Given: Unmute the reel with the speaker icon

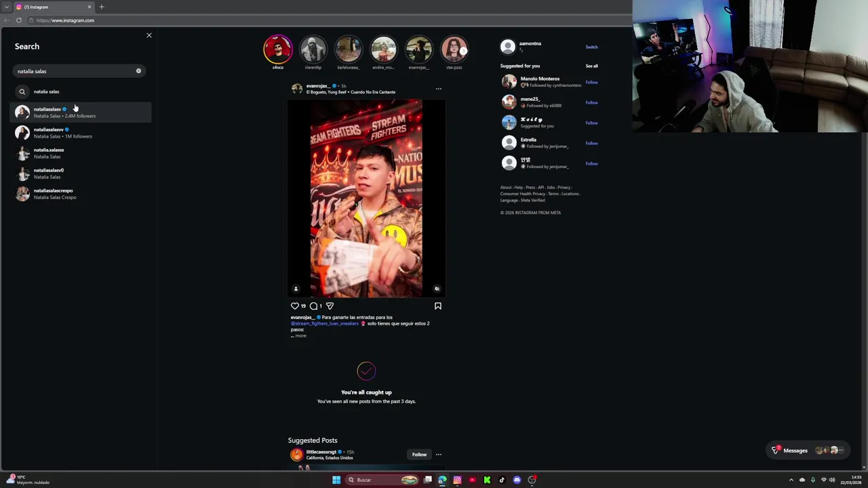Looking at the screenshot, I should [437, 289].
